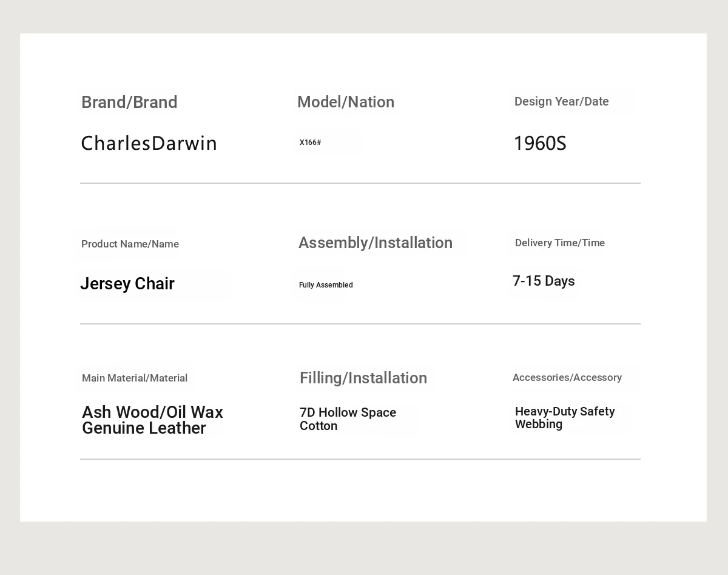Select the 7D Hollow Space Cotton text
728x575 pixels.
coord(348,419)
